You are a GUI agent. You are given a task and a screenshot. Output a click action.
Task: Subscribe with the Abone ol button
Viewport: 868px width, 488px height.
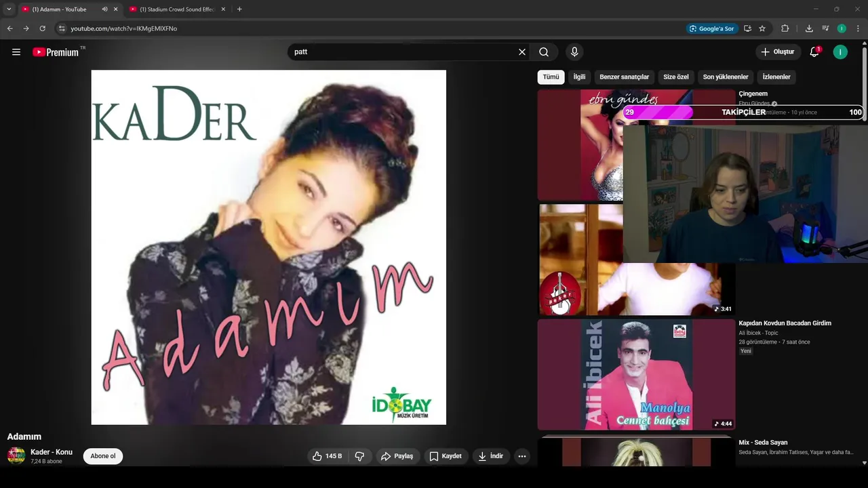tap(103, 456)
